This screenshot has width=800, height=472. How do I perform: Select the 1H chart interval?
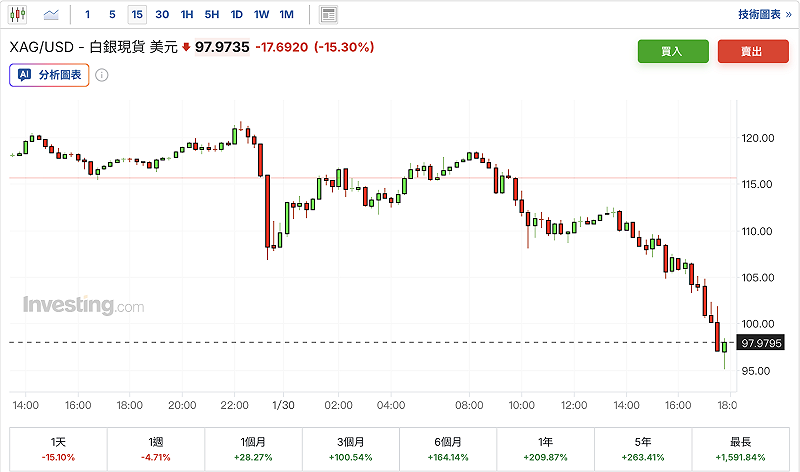187,15
